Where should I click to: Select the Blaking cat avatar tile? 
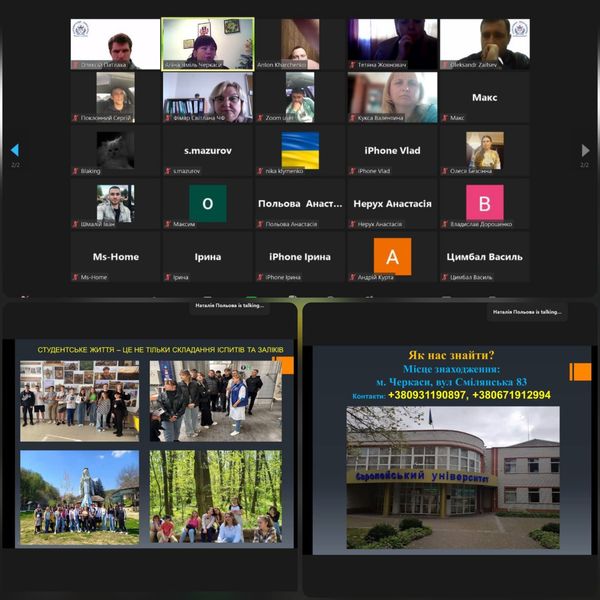click(x=115, y=150)
